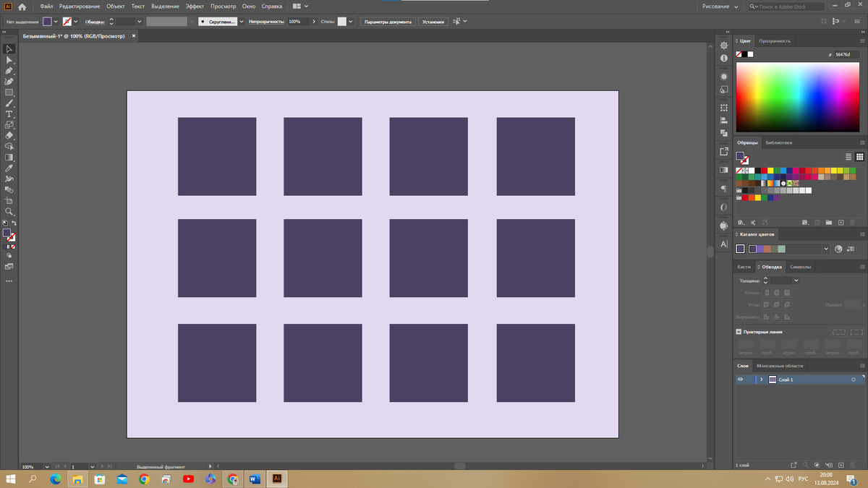Swap fill and stroke in toolbar
Screen dimensions: 868x488
[x=14, y=223]
